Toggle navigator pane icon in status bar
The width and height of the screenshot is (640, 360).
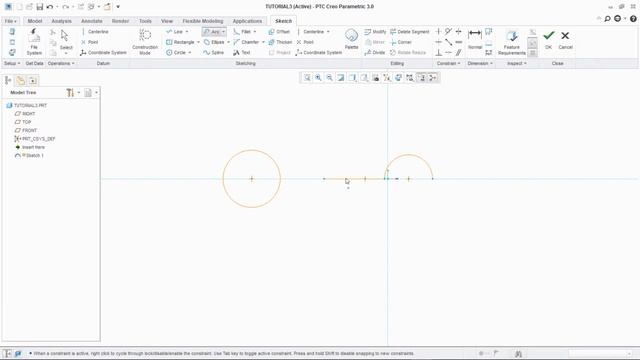(7, 353)
